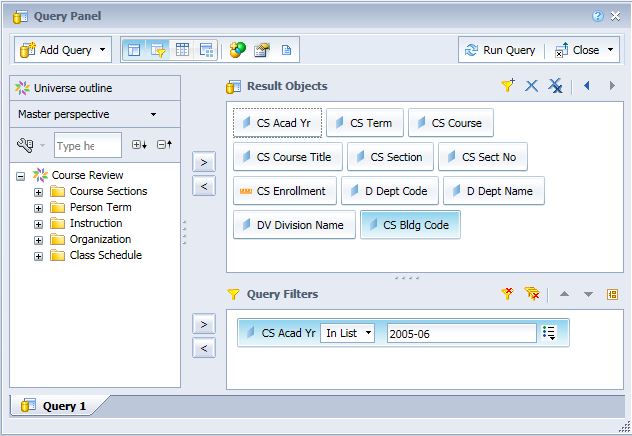Move query filter down with arrow icon
The height and width of the screenshot is (436, 632).
point(588,295)
